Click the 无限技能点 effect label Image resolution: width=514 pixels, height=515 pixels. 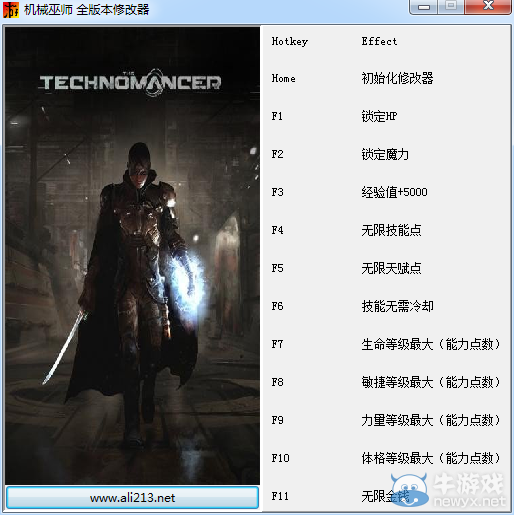point(391,230)
